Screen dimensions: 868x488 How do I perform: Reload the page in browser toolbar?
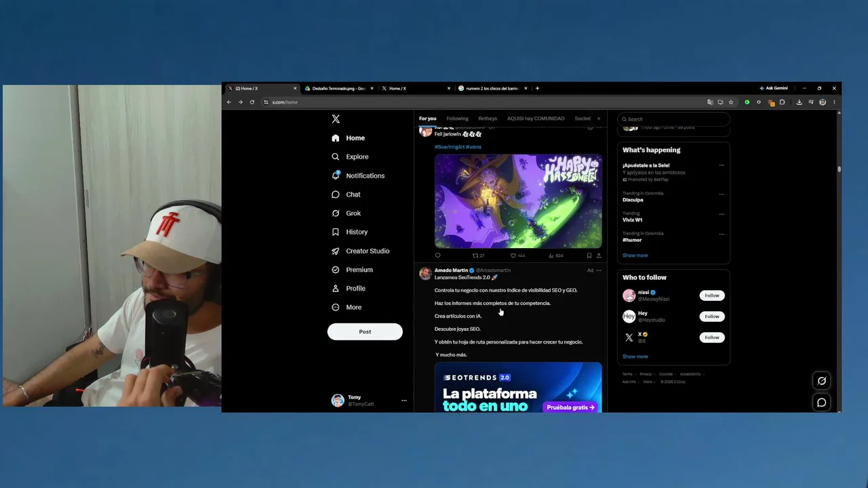pos(252,102)
